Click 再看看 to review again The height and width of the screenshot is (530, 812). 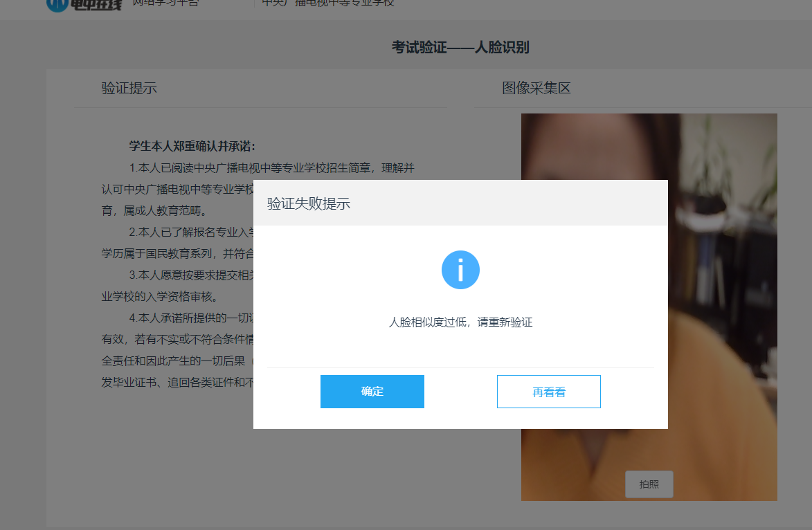(x=548, y=391)
